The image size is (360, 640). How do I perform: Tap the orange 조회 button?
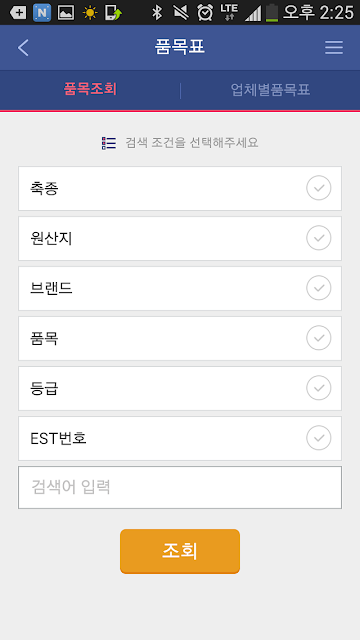tap(180, 551)
